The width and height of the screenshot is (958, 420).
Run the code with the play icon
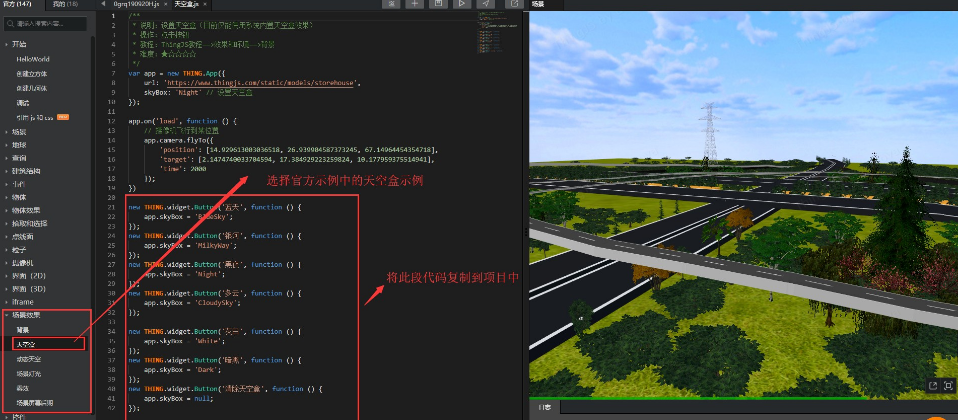[x=461, y=4]
